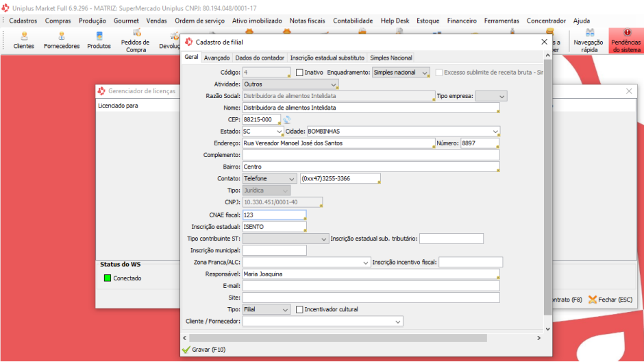This screenshot has width=644, height=362.
Task: Click the Inscrição estadual input field
Action: (x=274, y=227)
